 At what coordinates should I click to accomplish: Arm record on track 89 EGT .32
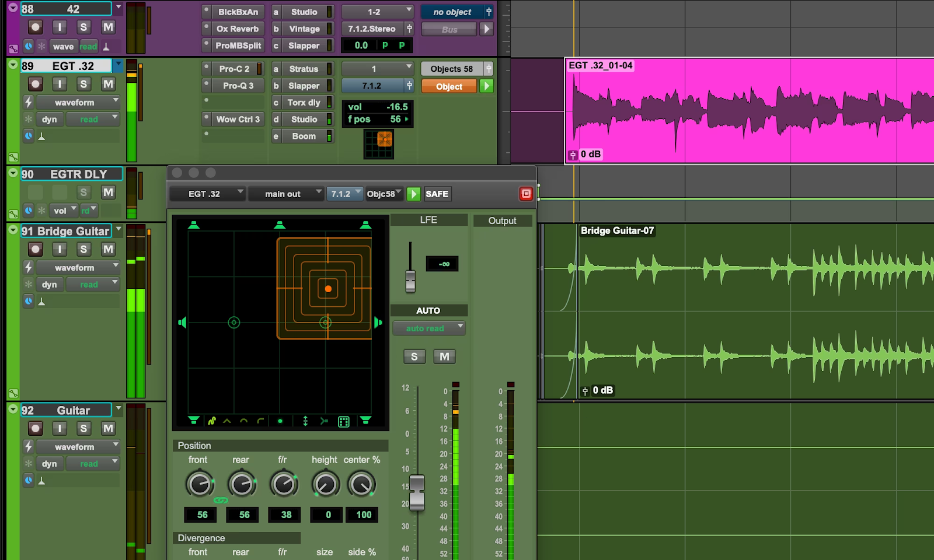tap(36, 84)
